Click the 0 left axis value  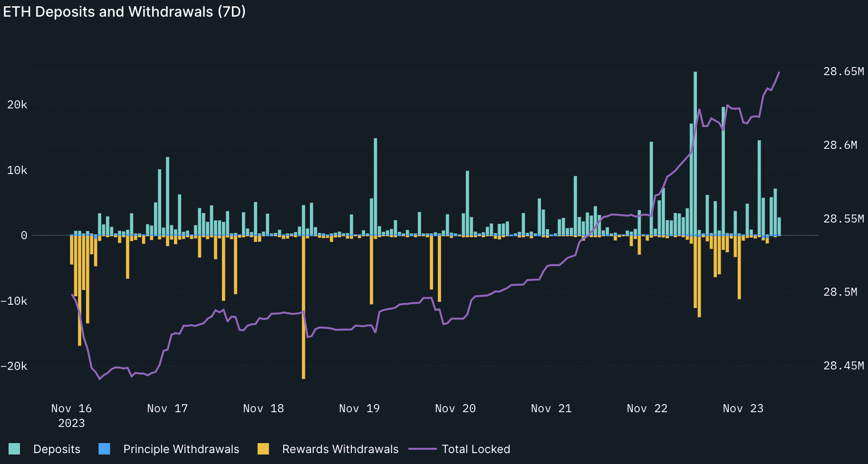[x=24, y=235]
